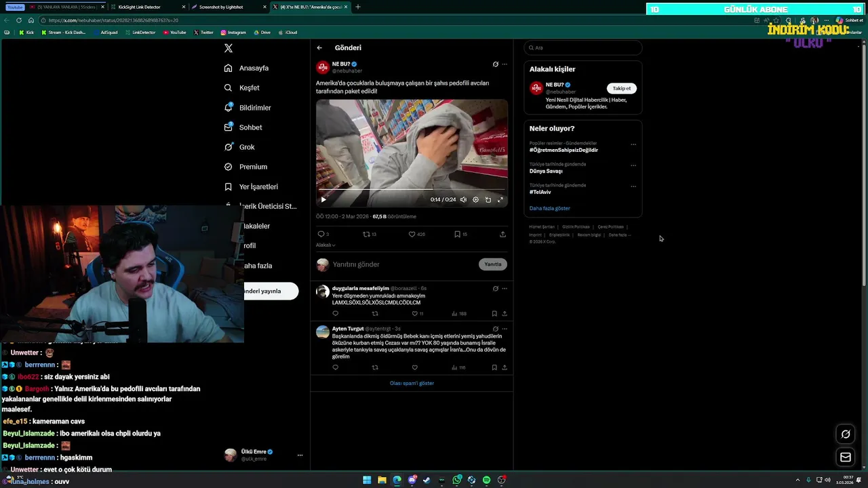Mute the video volume icon

tap(463, 199)
